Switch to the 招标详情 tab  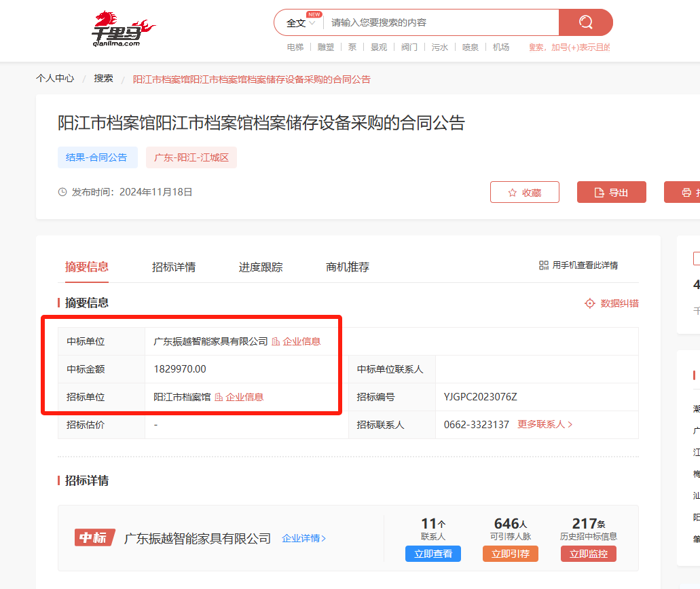click(174, 267)
